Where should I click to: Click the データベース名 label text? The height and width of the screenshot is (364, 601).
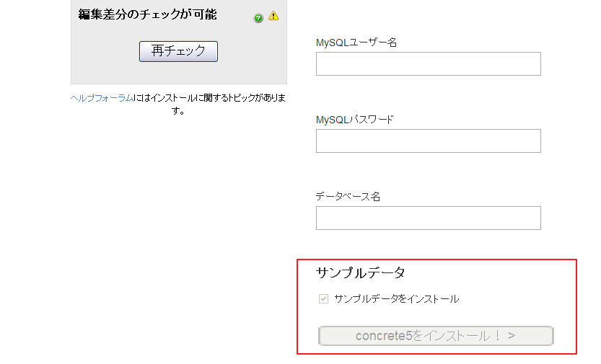[x=348, y=197]
